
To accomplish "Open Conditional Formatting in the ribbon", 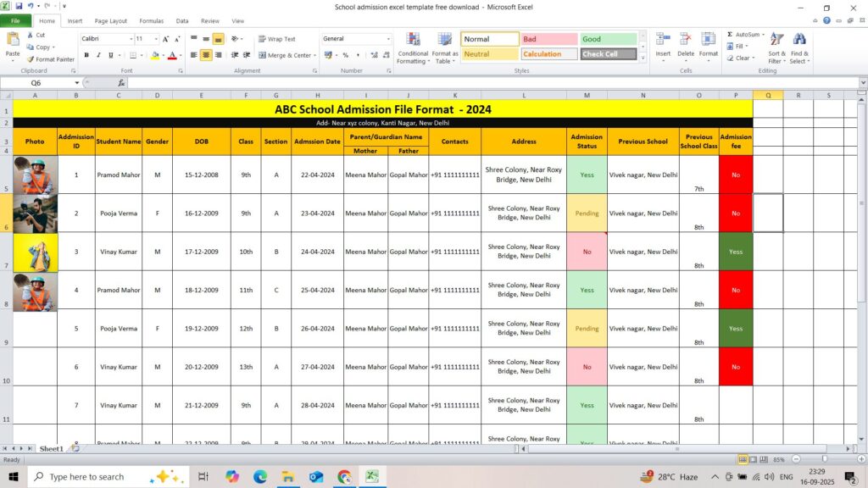I will click(x=413, y=42).
